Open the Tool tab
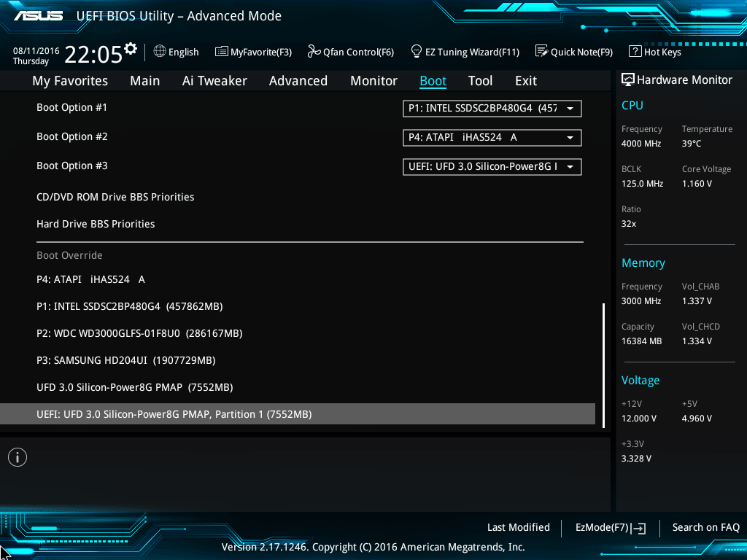This screenshot has height=560, width=747. tap(480, 81)
